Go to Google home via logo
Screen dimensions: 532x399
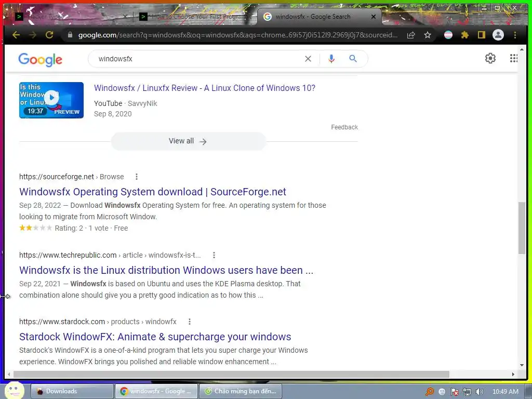(x=40, y=59)
